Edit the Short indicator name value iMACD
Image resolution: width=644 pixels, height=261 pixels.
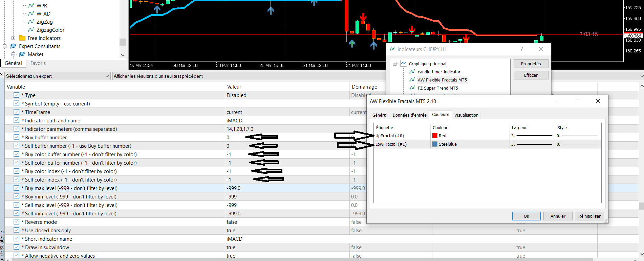tap(234, 239)
